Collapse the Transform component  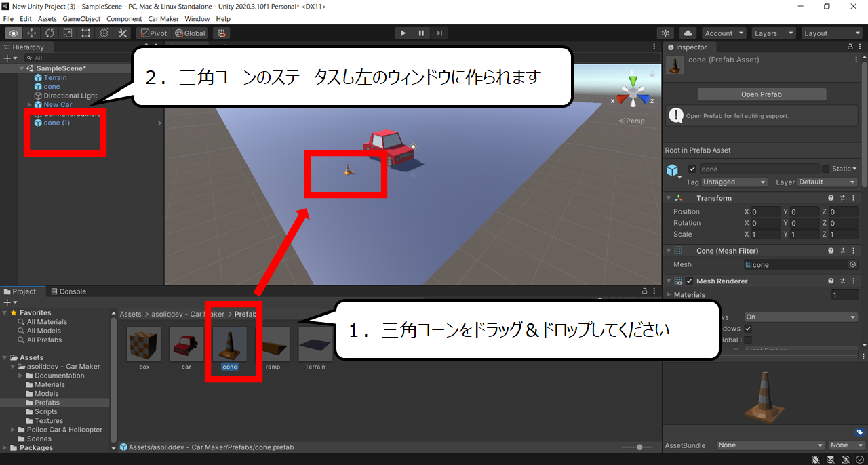pyautogui.click(x=669, y=198)
